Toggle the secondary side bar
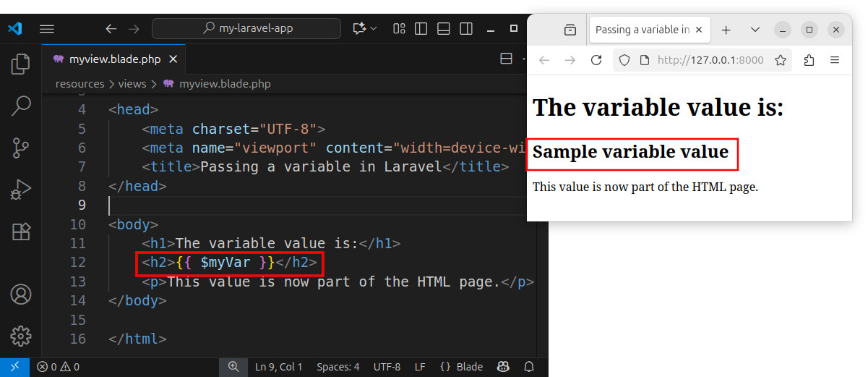The image size is (868, 377). click(x=466, y=29)
